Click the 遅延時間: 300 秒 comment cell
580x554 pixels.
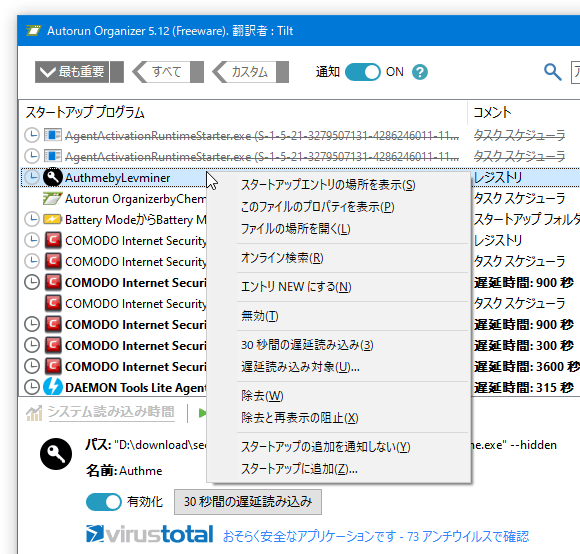[523, 345]
